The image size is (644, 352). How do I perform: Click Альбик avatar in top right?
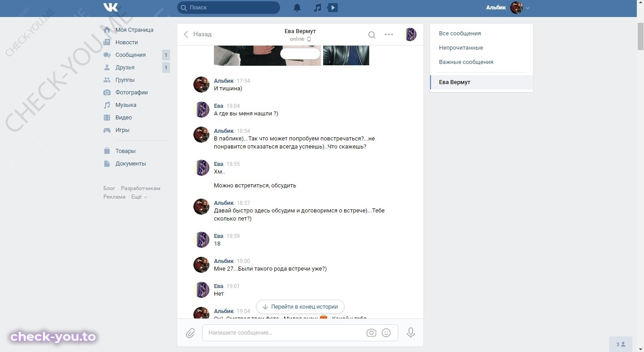(516, 8)
